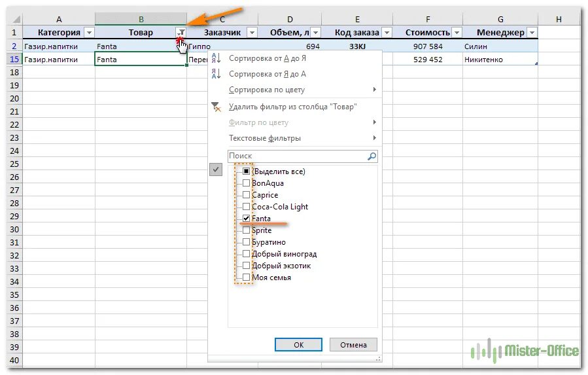588x375 pixels.
Task: Check the Добрый виноград checkbox
Action: 246,254
